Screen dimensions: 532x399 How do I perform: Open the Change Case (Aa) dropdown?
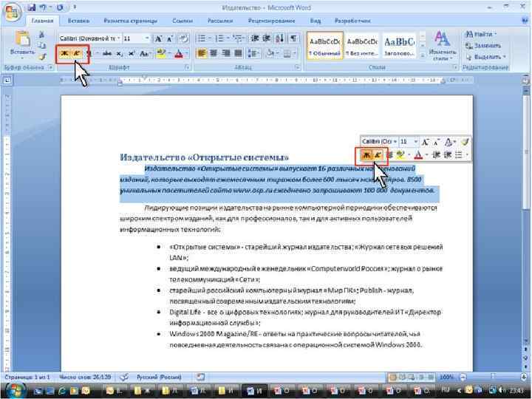pyautogui.click(x=146, y=53)
